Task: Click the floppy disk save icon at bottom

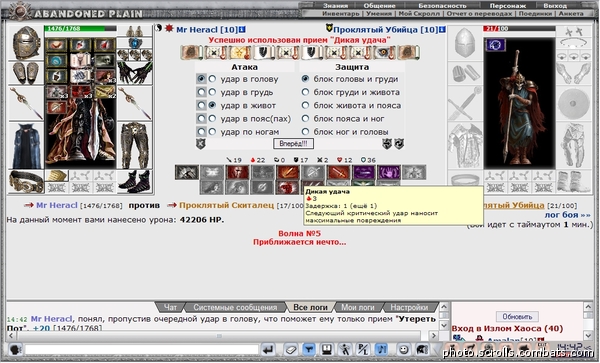Action: pos(326,349)
